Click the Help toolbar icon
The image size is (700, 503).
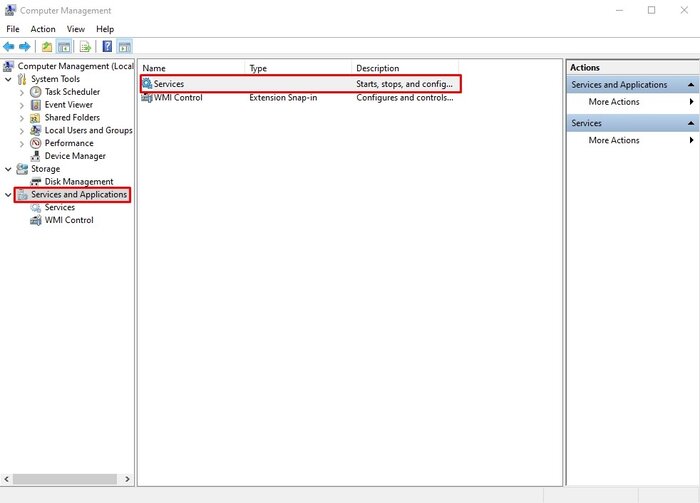click(x=107, y=46)
